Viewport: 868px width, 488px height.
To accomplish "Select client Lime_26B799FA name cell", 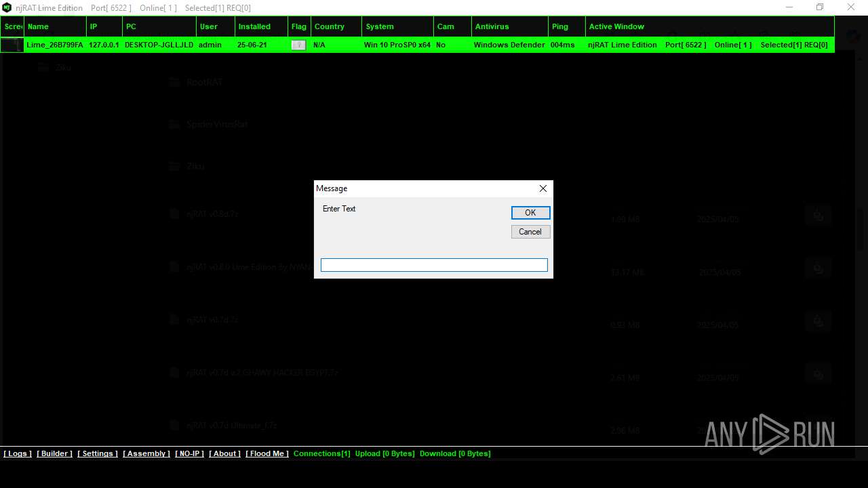I will (55, 45).
